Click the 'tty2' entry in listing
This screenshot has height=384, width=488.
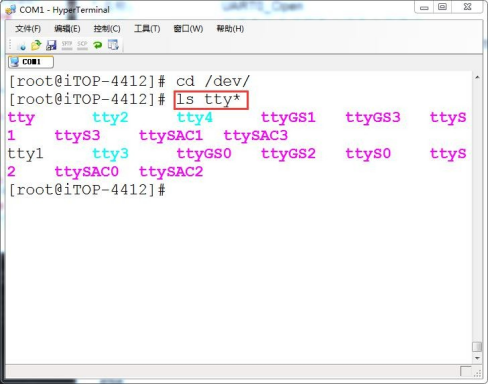click(110, 118)
